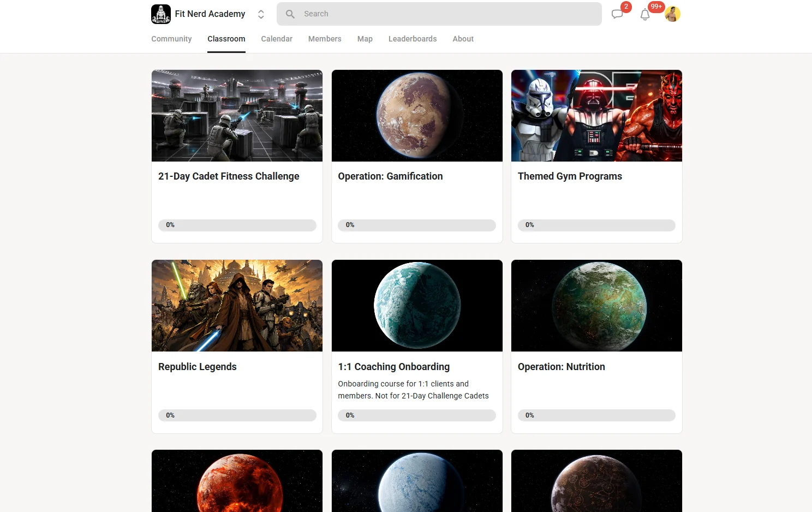Open the Operation: Nutrition planet thumbnail
This screenshot has width=812, height=512.
(596, 306)
